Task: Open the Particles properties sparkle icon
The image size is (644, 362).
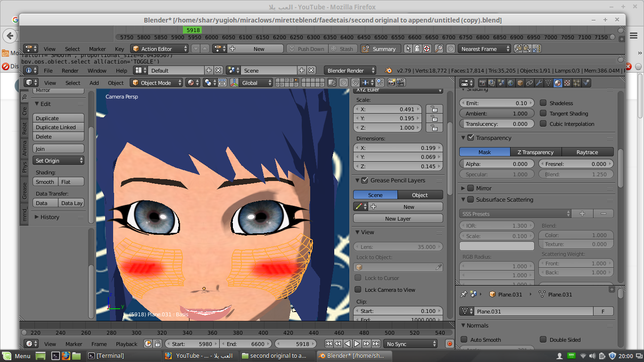Action: coord(577,82)
